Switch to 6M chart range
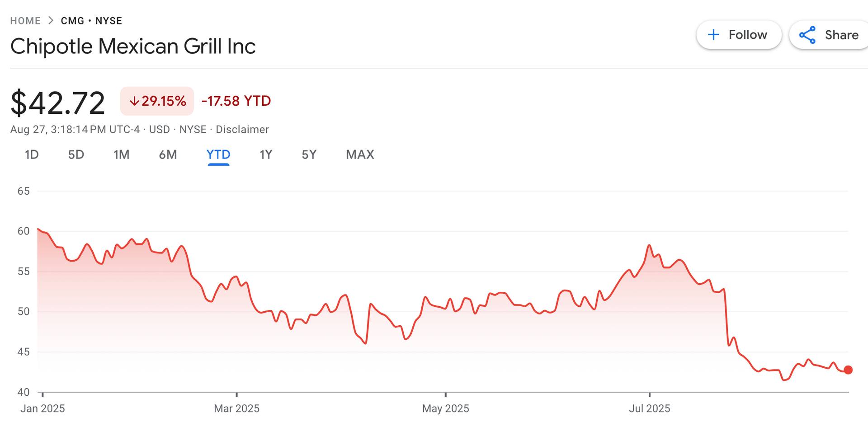 coord(168,155)
